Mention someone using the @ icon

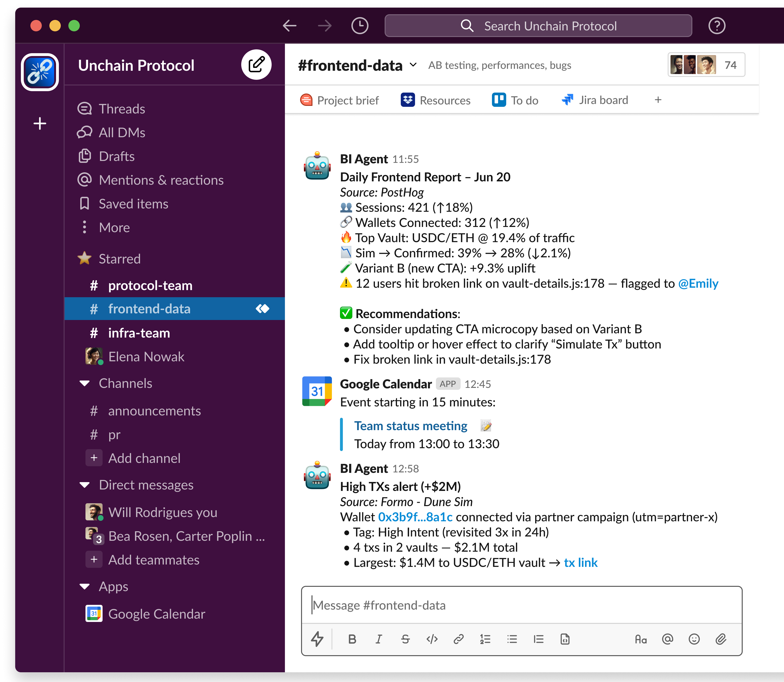click(667, 639)
